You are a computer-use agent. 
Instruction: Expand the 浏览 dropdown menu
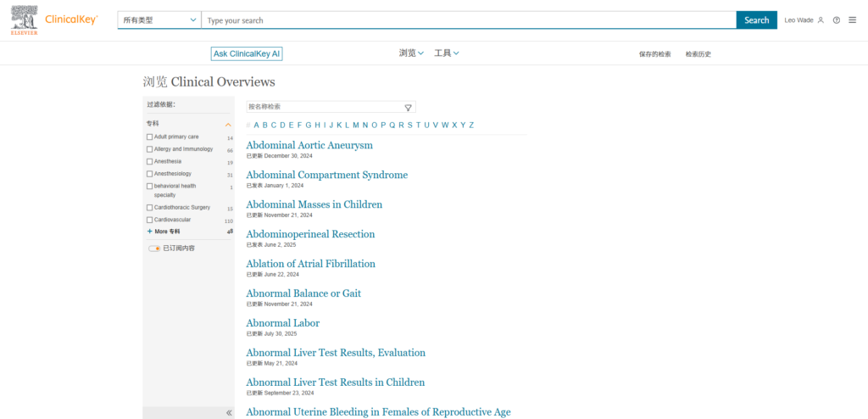411,53
